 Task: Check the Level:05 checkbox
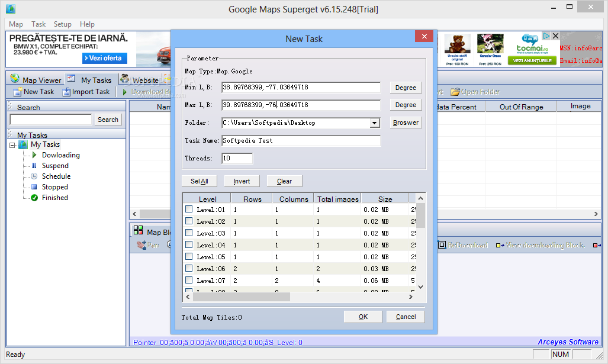(x=189, y=256)
